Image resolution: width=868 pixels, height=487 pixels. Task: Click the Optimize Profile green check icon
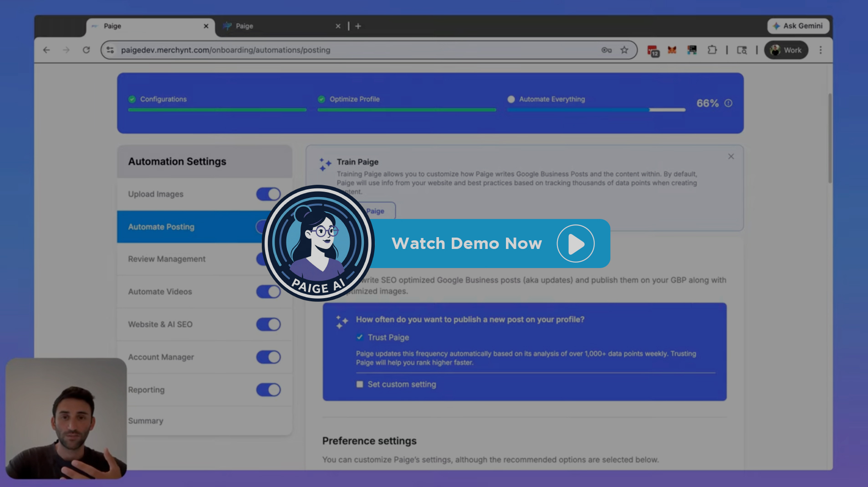click(322, 99)
